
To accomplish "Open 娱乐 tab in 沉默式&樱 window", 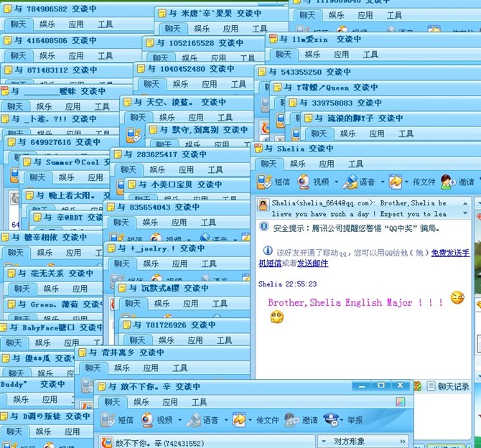I will click(162, 304).
